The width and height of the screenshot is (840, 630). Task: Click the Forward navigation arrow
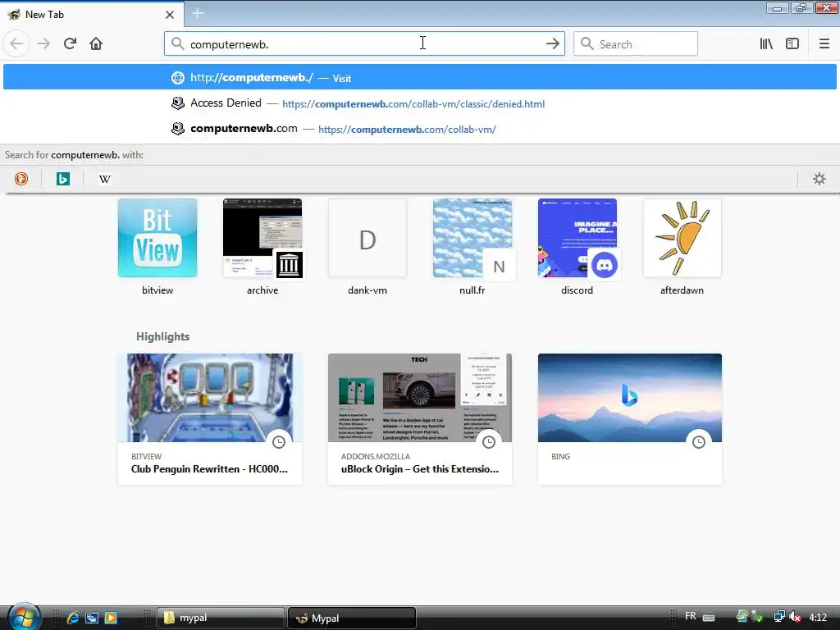click(x=44, y=44)
